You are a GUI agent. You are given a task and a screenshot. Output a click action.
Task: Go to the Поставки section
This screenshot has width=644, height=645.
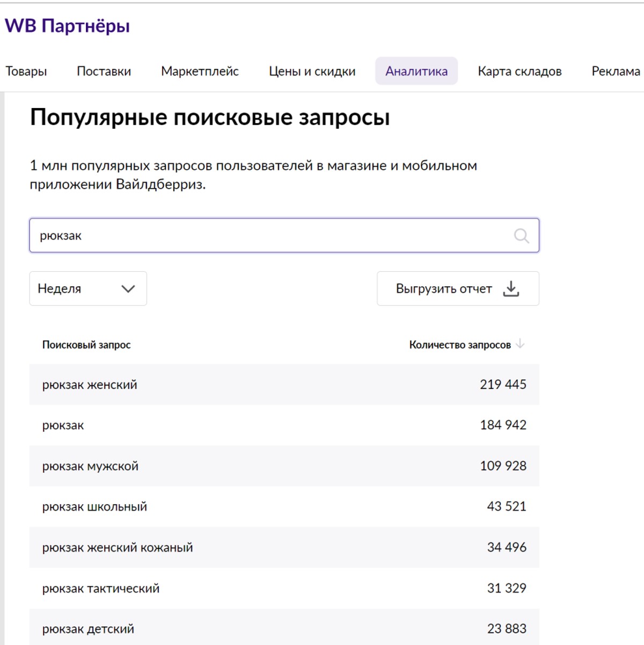(104, 71)
